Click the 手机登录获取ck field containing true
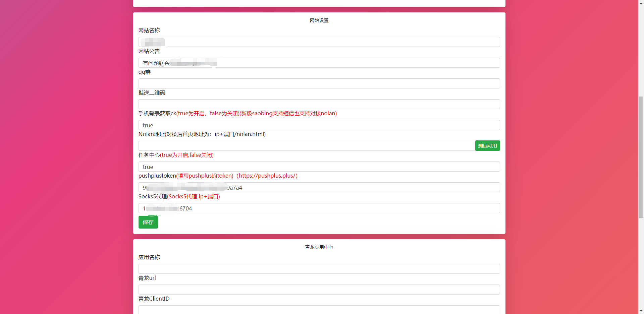Image resolution: width=644 pixels, height=314 pixels. pyautogui.click(x=319, y=125)
